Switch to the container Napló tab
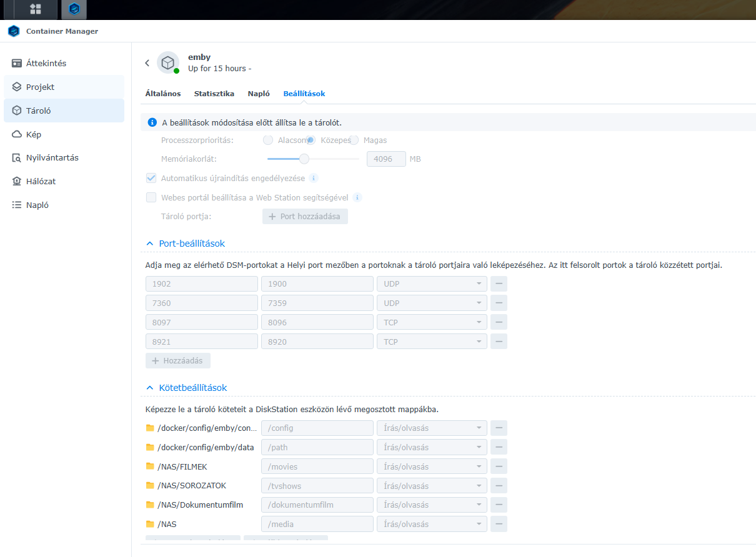Screen dimensions: 756x557 pyautogui.click(x=259, y=94)
